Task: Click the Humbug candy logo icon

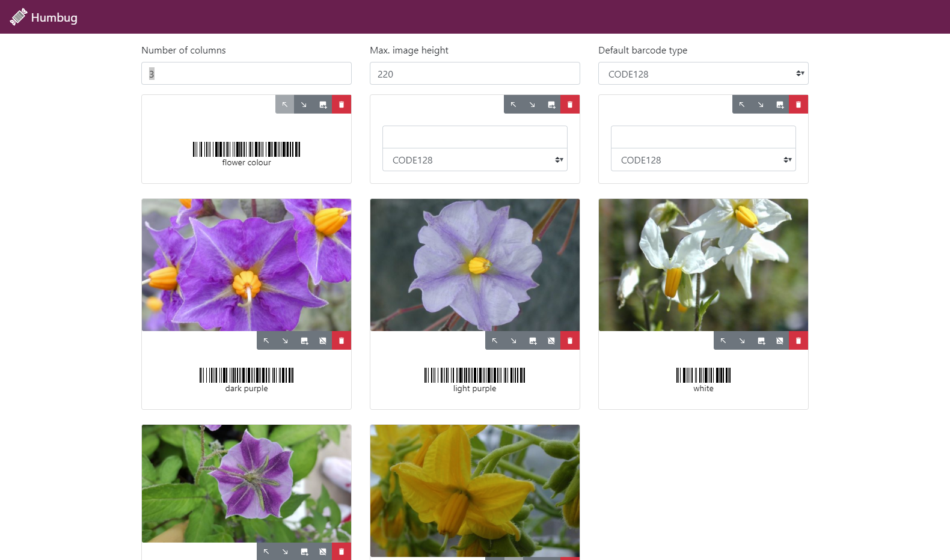Action: pos(18,17)
